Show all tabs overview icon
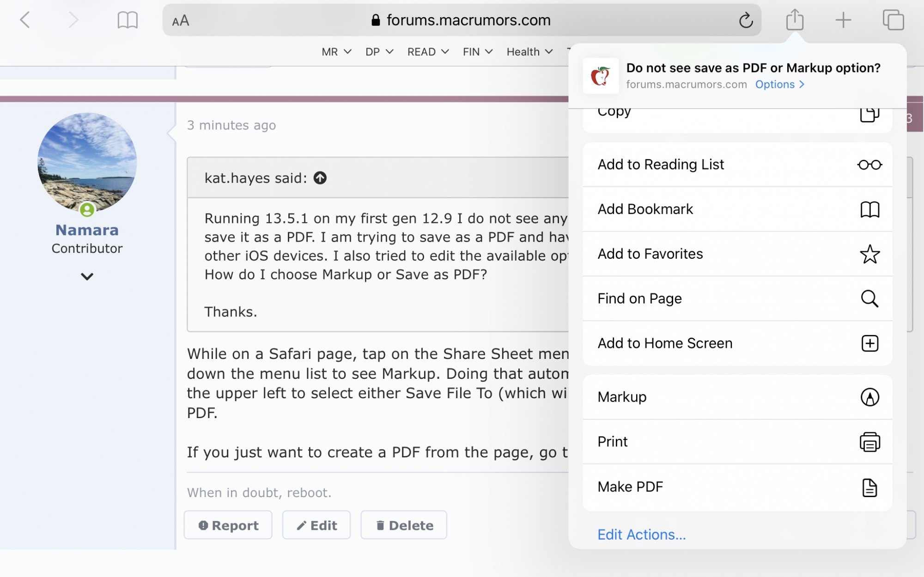Viewport: 924px width, 577px height. pos(893,20)
